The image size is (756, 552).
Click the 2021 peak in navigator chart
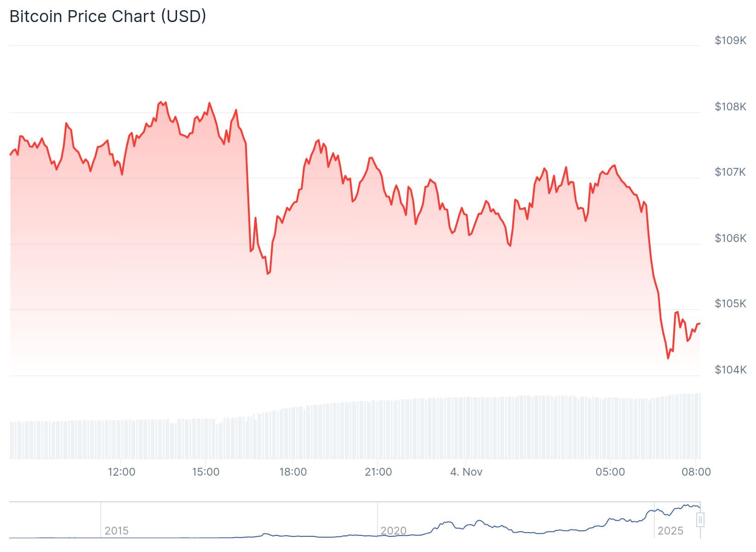[479, 521]
